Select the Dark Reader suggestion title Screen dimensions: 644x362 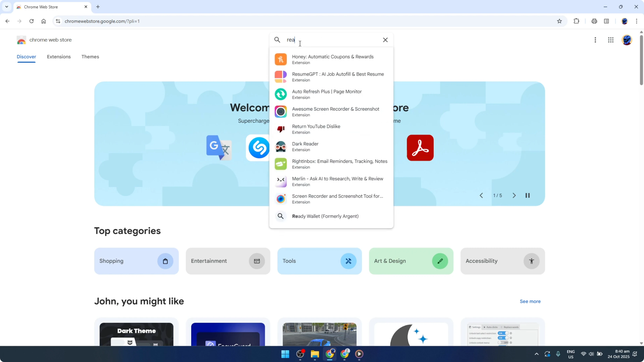click(x=305, y=144)
